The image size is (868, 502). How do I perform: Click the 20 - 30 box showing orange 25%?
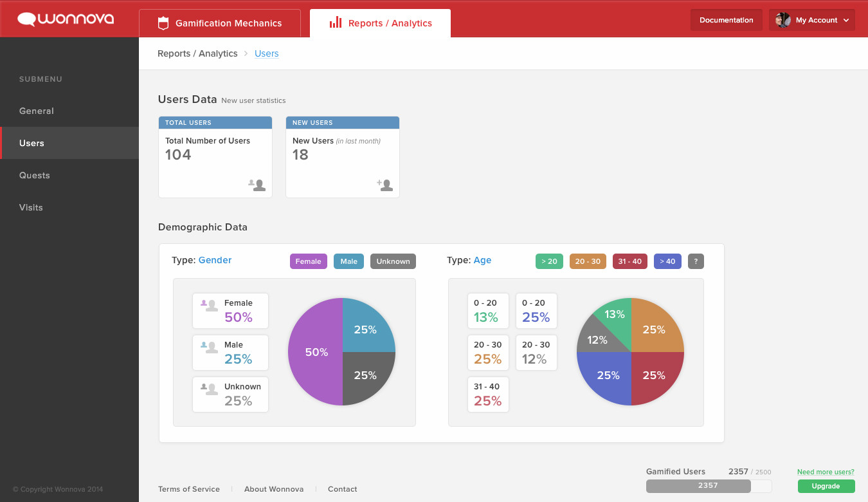[x=488, y=353]
